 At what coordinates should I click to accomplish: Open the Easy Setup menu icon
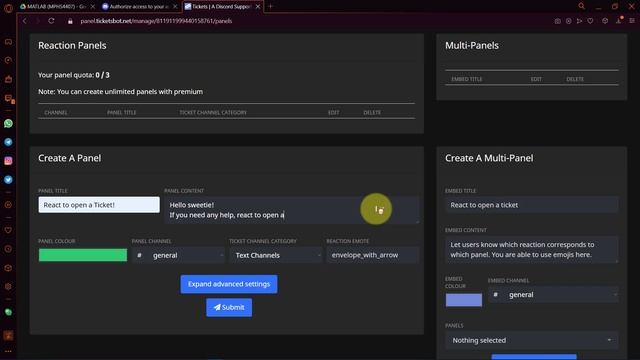[x=632, y=21]
